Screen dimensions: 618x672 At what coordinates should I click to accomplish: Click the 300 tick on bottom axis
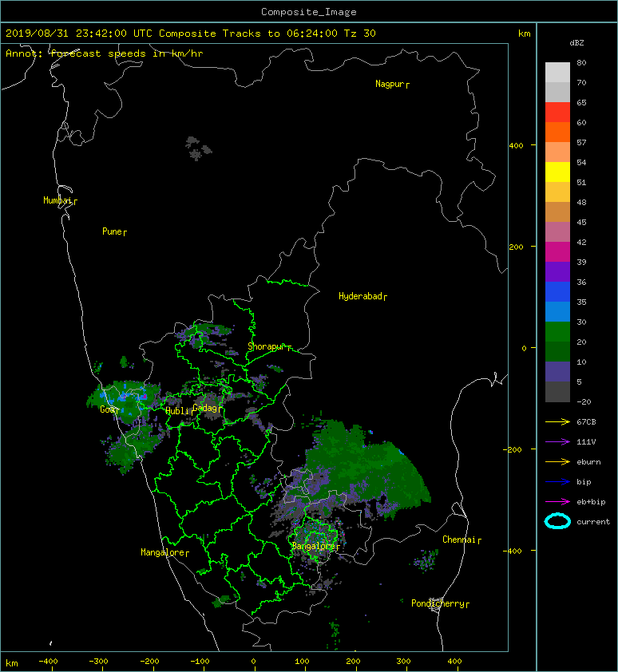point(403,662)
